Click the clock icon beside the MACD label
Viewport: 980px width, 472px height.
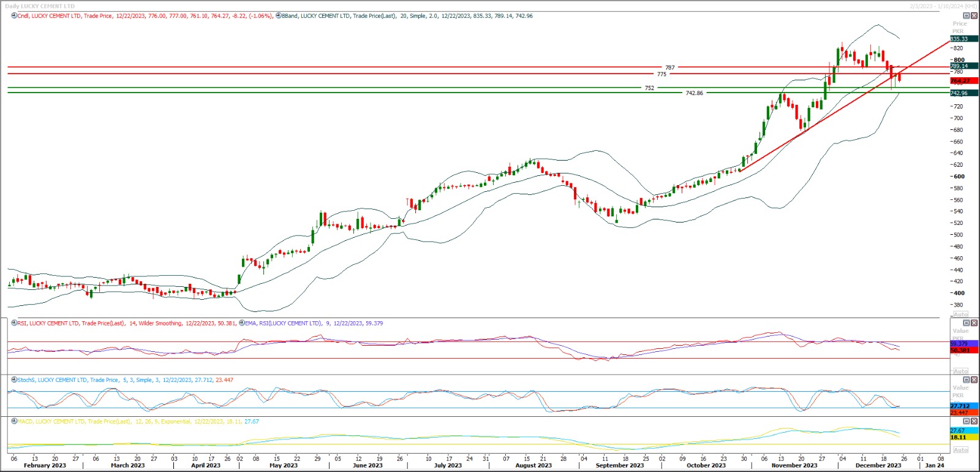pyautogui.click(x=14, y=422)
